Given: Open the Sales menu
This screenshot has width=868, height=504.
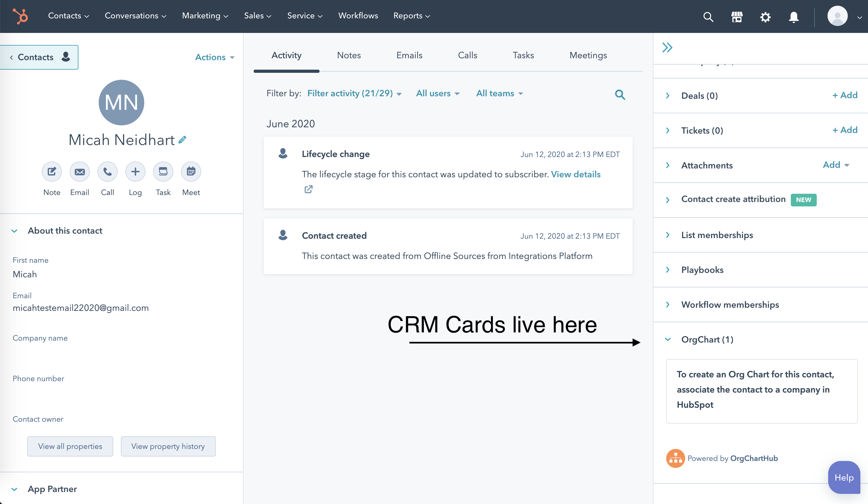Looking at the screenshot, I should point(257,16).
